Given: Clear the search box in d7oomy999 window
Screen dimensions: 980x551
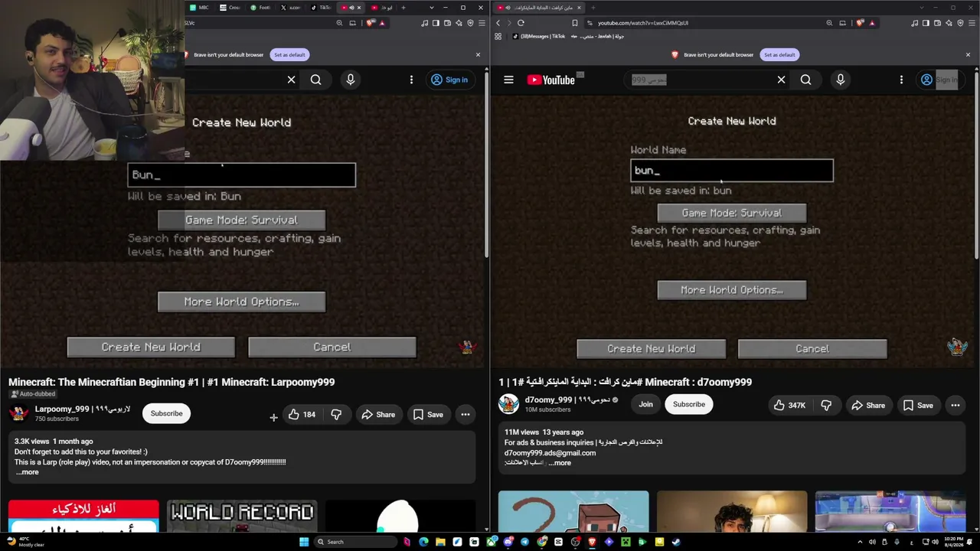Looking at the screenshot, I should pyautogui.click(x=781, y=80).
